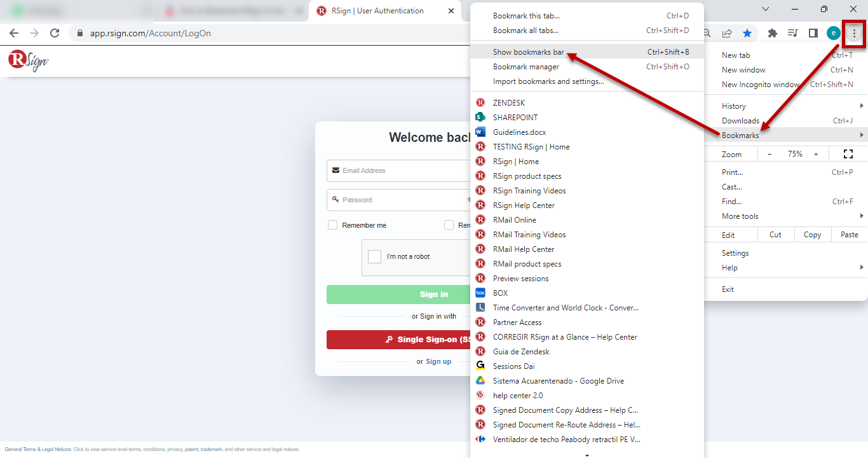Check the Remember me checkbox
Viewport: 868px width, 458px height.
tap(332, 225)
